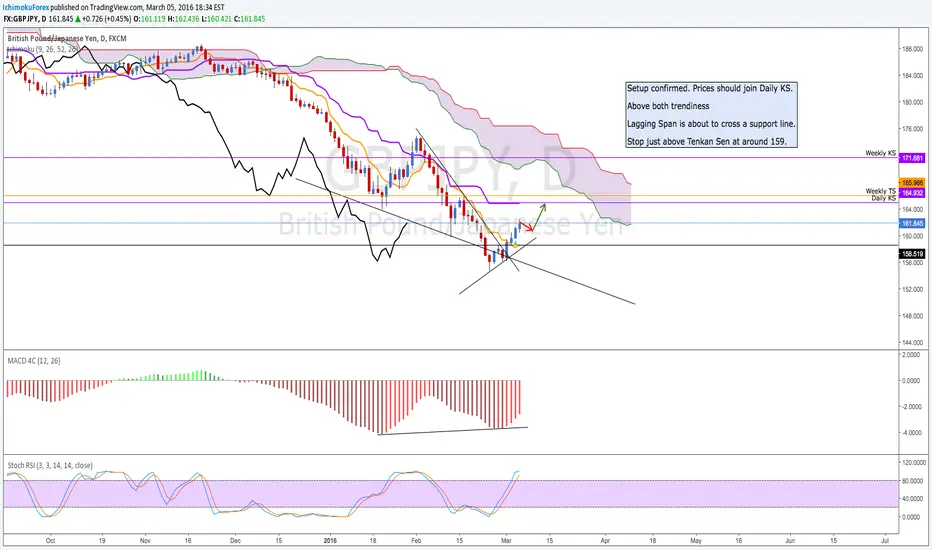This screenshot has height=550, width=932.
Task: Click the Oct date on time axis
Action: tap(51, 540)
